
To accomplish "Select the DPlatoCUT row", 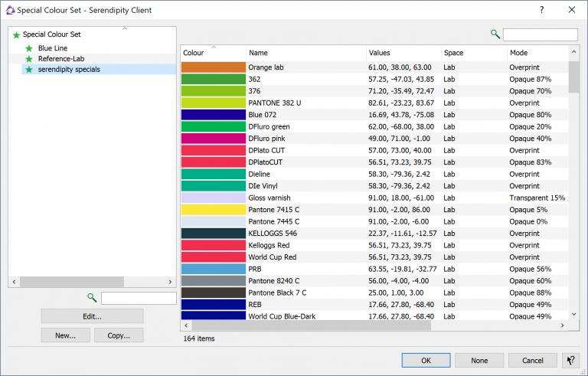I will pos(374,162).
